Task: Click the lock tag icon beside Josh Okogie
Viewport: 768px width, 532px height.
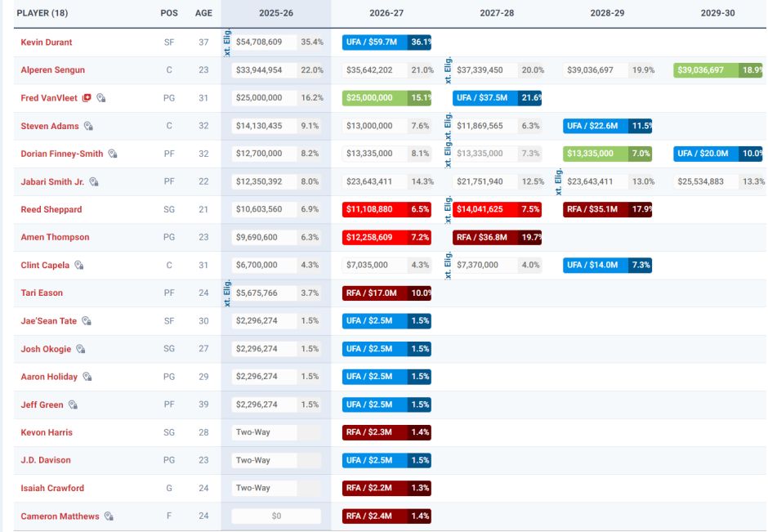Action: (x=80, y=349)
